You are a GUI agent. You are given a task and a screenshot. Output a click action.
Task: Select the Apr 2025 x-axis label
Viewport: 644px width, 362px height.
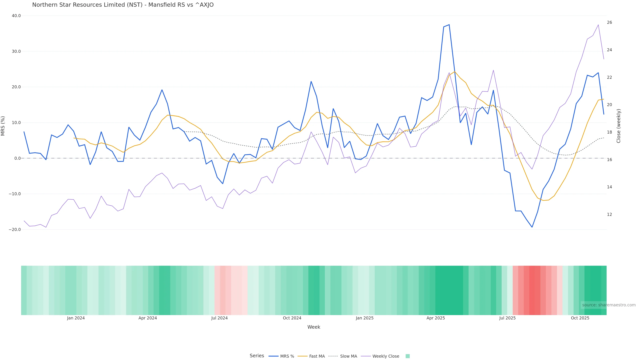tap(436, 318)
